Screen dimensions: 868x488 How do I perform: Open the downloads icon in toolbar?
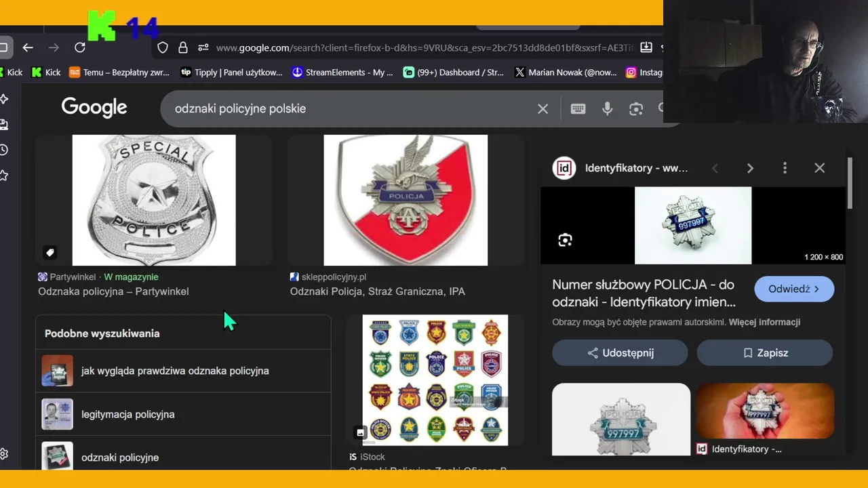(646, 47)
